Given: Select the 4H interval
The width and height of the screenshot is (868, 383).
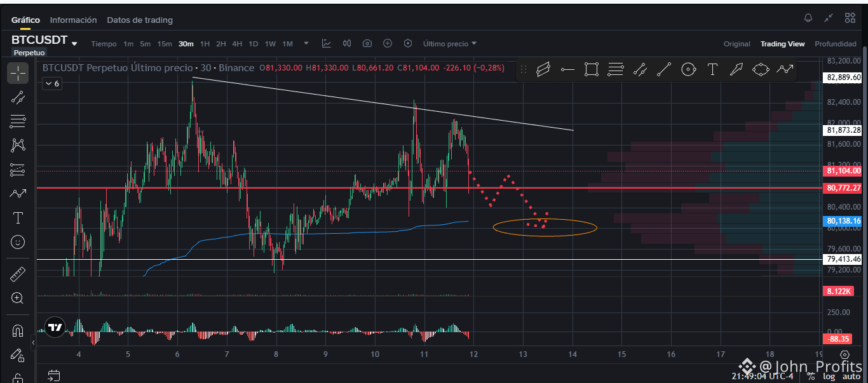Looking at the screenshot, I should point(237,44).
